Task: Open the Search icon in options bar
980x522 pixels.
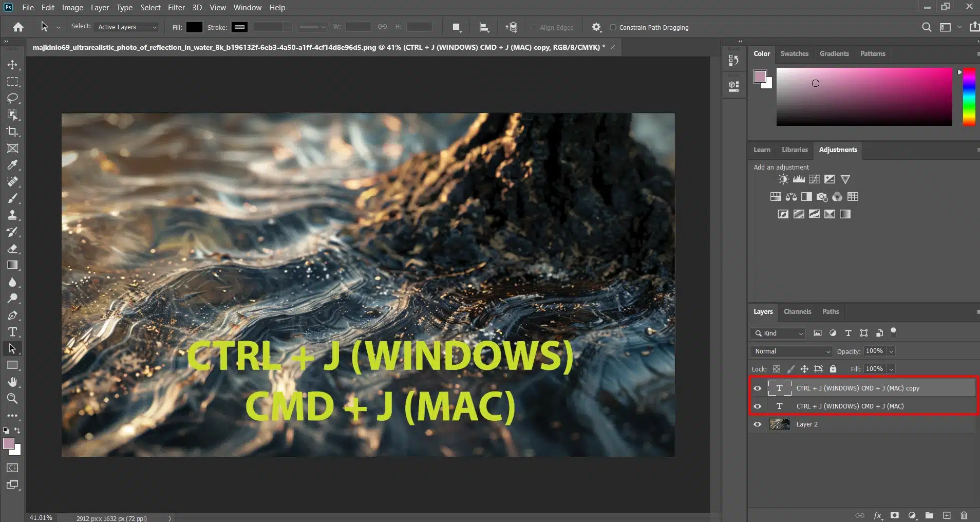Action: point(927,27)
